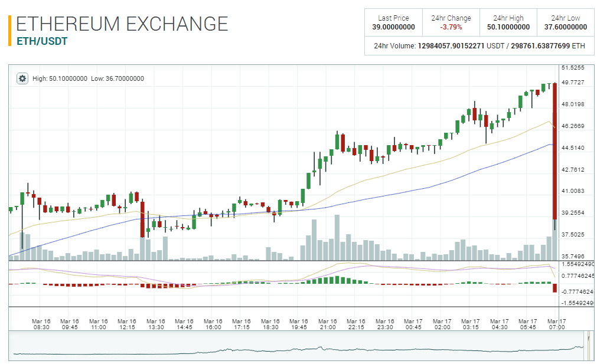Click the chart's Low: 36.70000000 readout
Screen dimensions: 597x364
(x=118, y=78)
